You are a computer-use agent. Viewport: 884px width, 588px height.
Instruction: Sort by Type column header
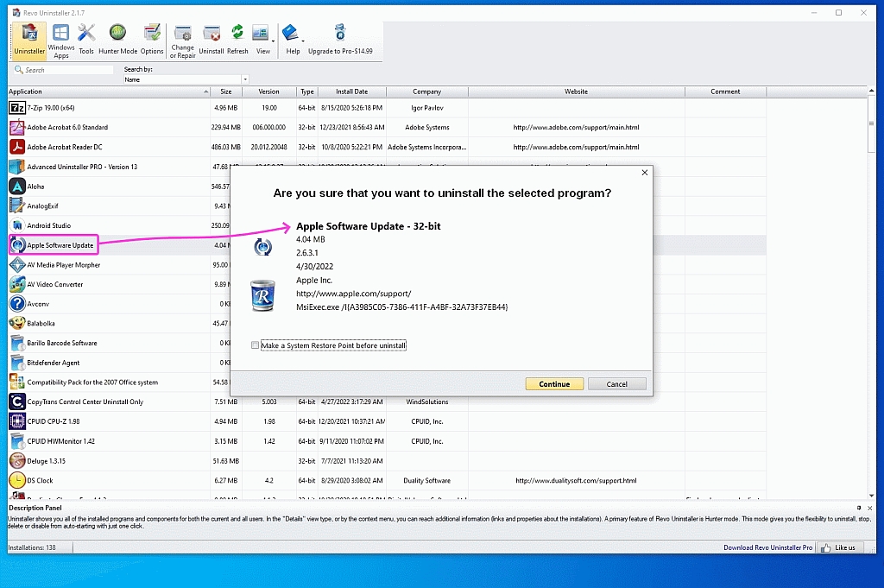click(307, 92)
